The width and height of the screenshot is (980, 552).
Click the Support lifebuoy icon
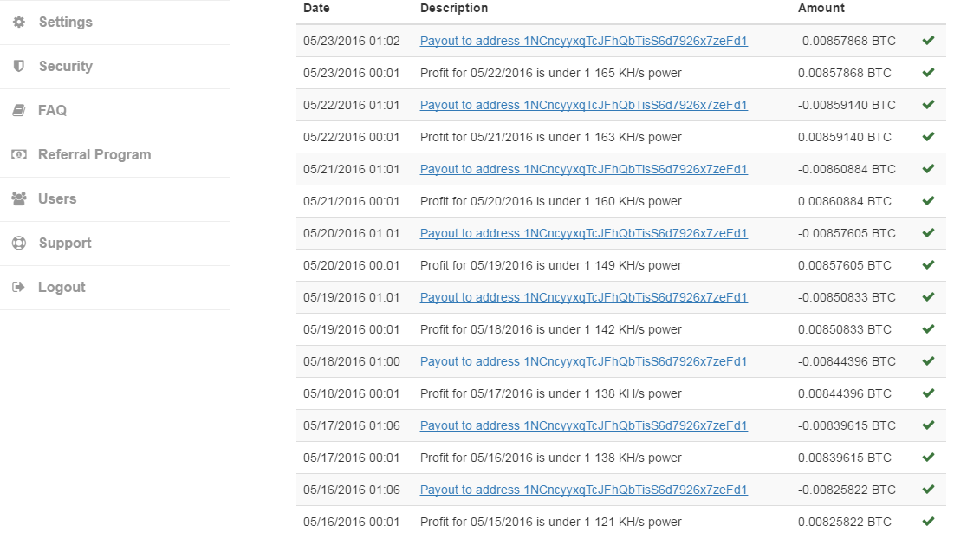(x=19, y=243)
